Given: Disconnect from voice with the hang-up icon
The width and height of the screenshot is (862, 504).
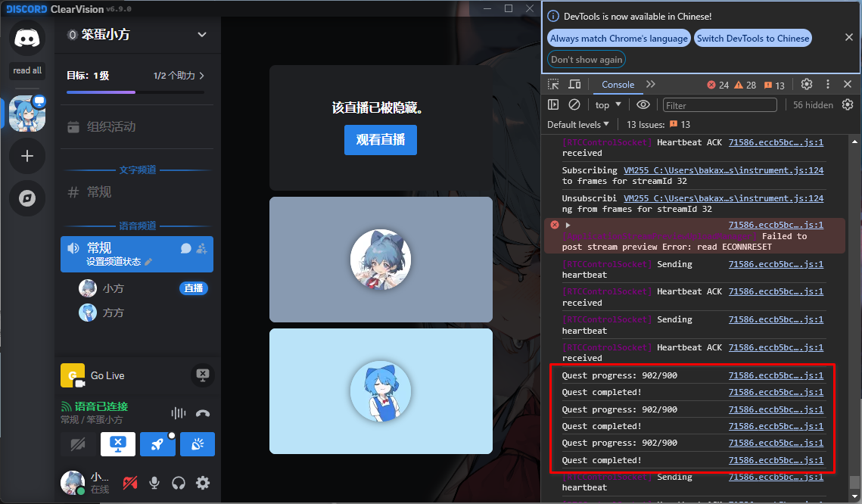Looking at the screenshot, I should pos(202,413).
